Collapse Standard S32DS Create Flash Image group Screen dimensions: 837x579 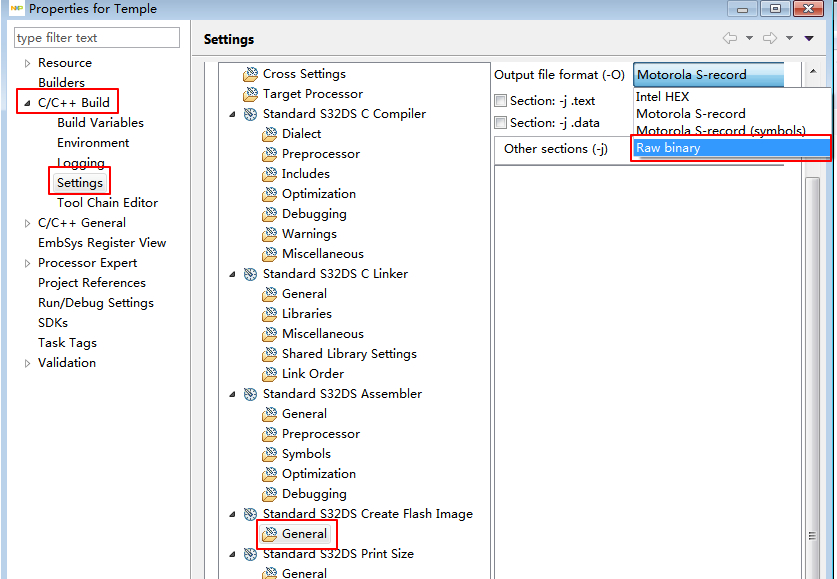click(x=232, y=515)
